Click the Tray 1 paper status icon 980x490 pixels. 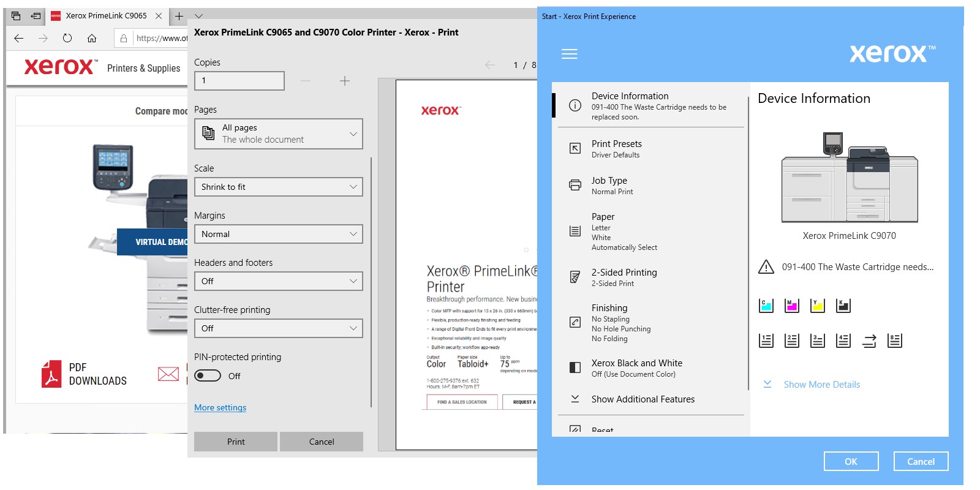pos(766,341)
